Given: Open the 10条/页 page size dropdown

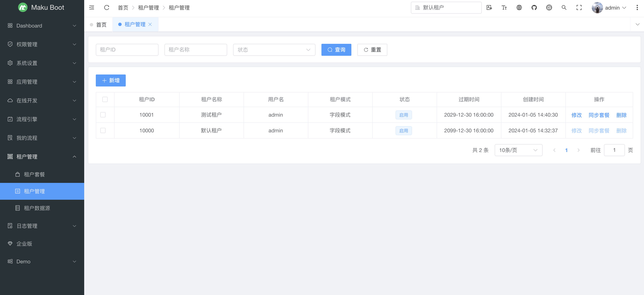Looking at the screenshot, I should click(518, 150).
